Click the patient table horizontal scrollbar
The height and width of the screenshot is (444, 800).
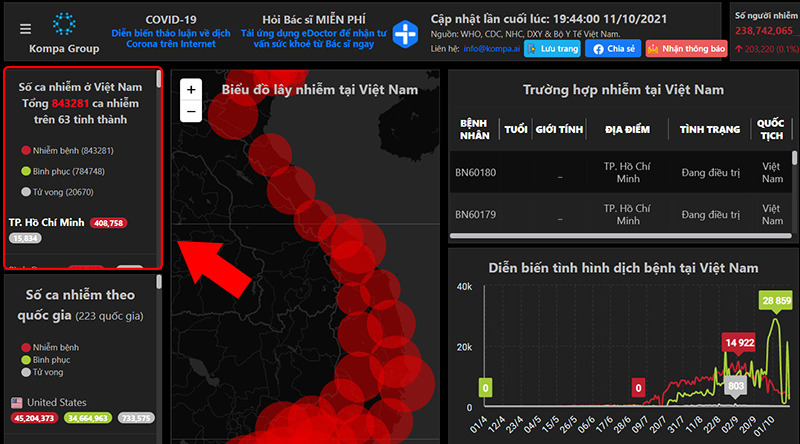(x=620, y=236)
